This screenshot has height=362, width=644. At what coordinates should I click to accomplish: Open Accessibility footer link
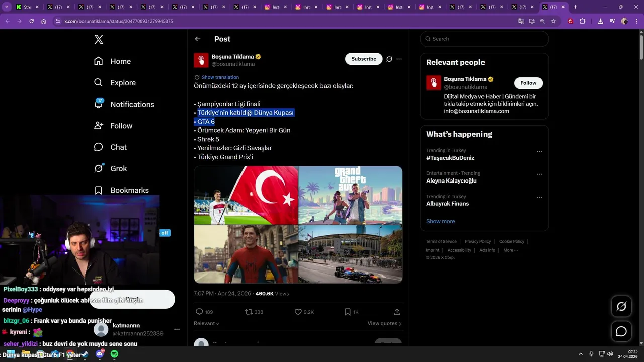coord(459,250)
